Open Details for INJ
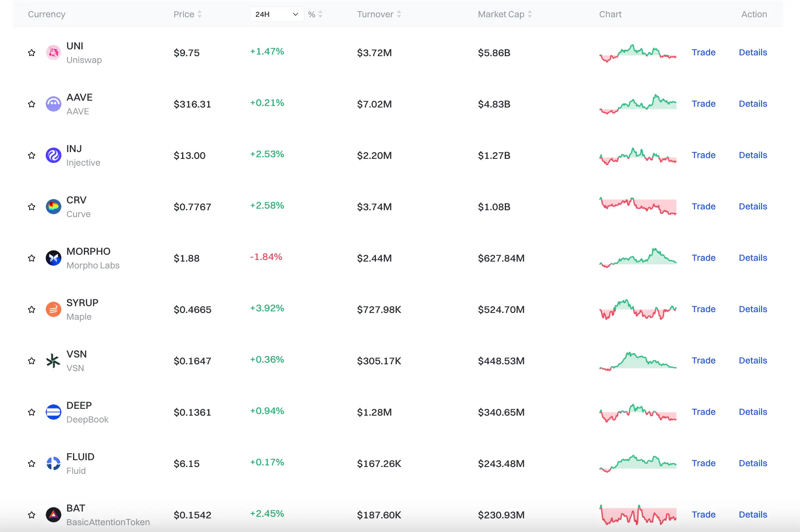The image size is (800, 532). [x=753, y=155]
